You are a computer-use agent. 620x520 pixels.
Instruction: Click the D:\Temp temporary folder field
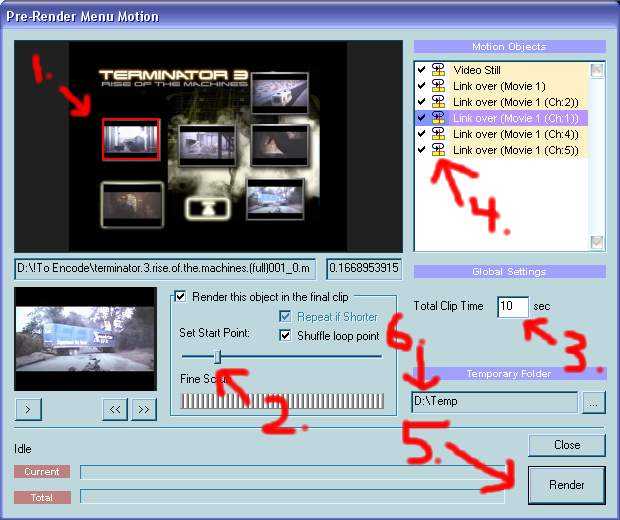(x=494, y=402)
